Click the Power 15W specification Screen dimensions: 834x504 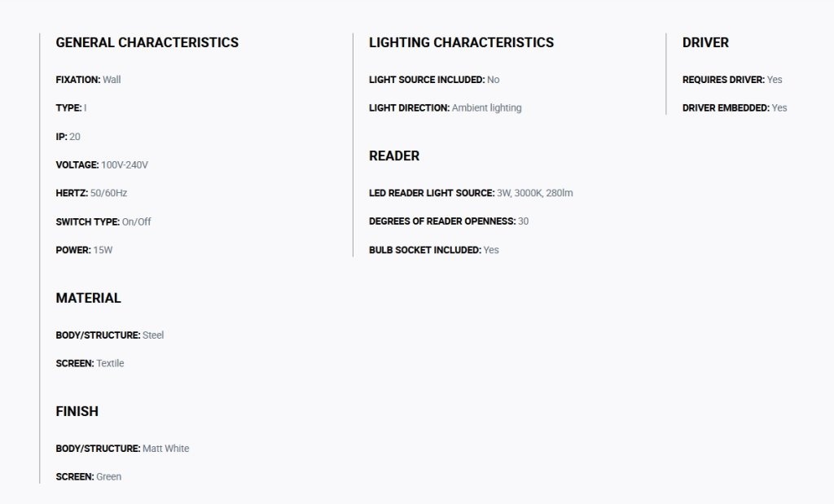click(84, 250)
